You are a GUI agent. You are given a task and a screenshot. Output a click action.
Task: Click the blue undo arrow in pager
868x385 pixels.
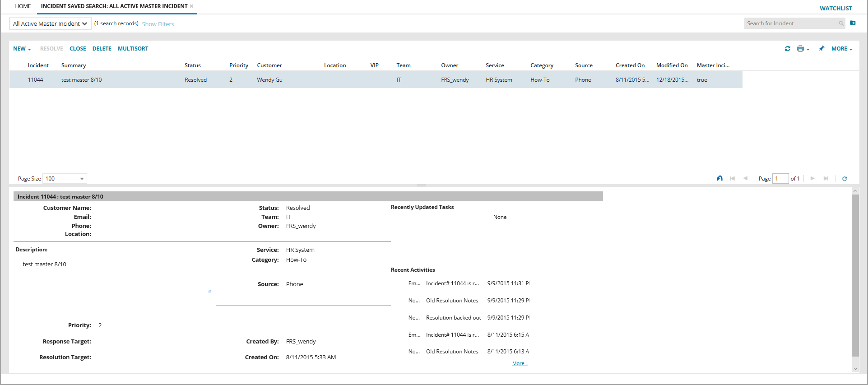coord(719,178)
